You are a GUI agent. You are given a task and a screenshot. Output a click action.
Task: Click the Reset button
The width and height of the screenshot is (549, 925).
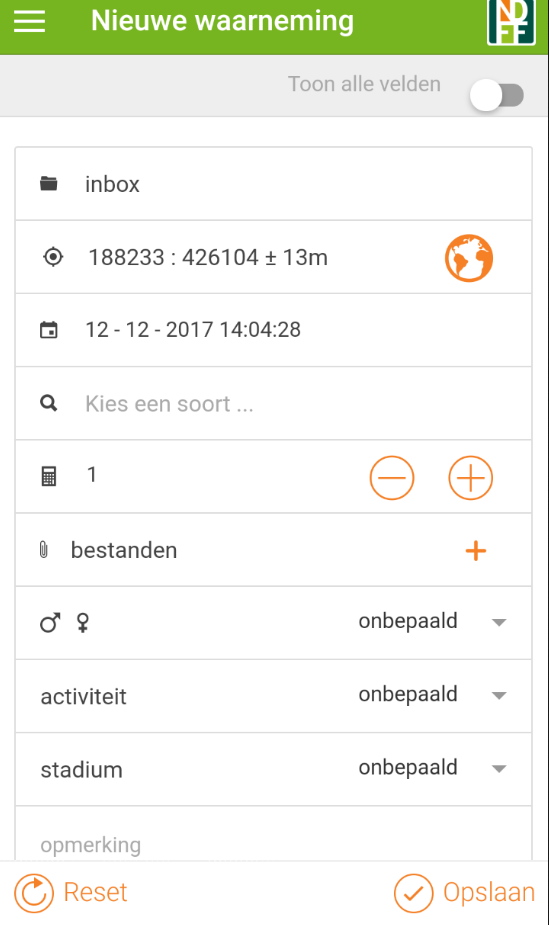(x=71, y=893)
